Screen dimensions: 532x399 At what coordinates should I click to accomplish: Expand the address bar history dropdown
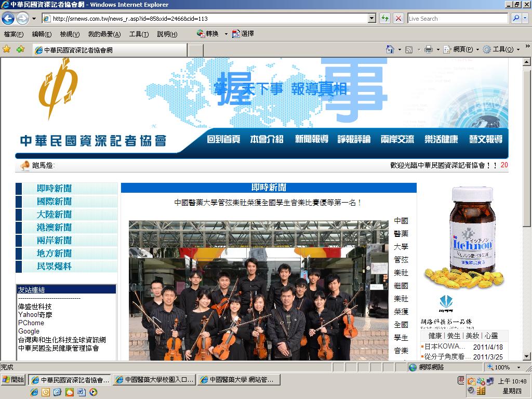tap(372, 18)
